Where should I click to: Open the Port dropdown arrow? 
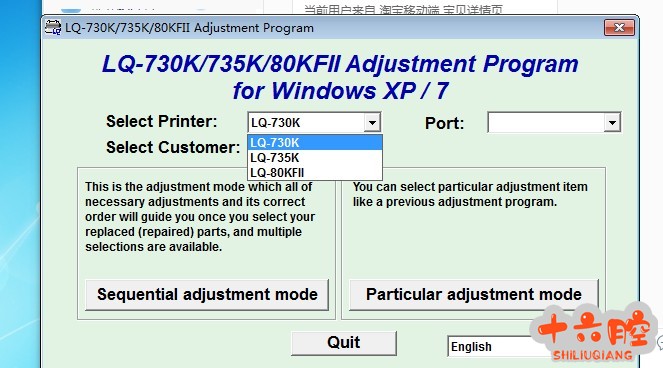tap(612, 123)
